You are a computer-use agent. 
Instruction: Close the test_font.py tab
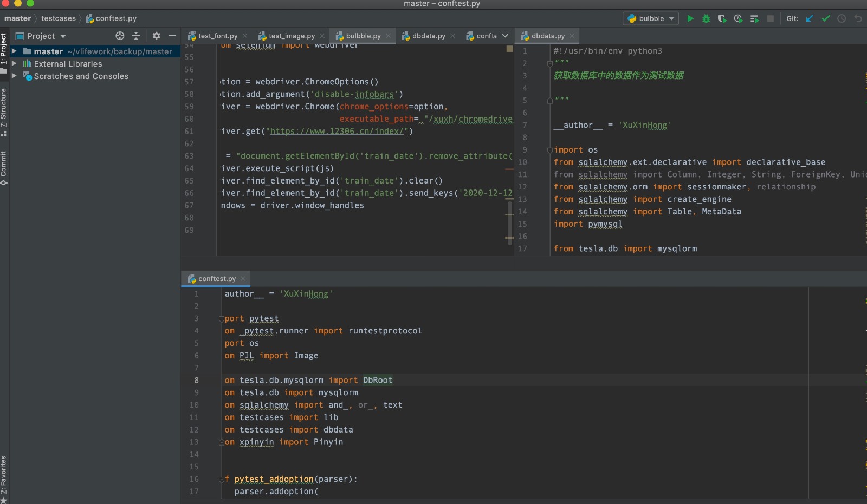(x=245, y=36)
